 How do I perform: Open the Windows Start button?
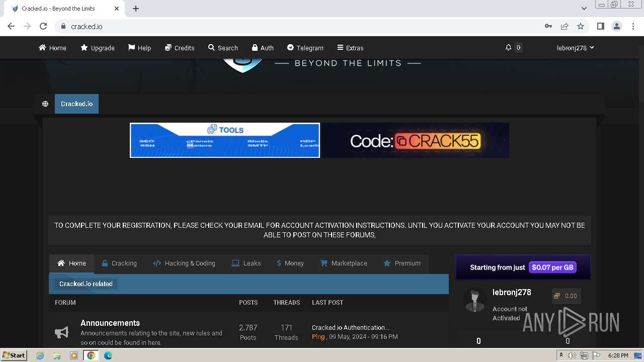(14, 355)
